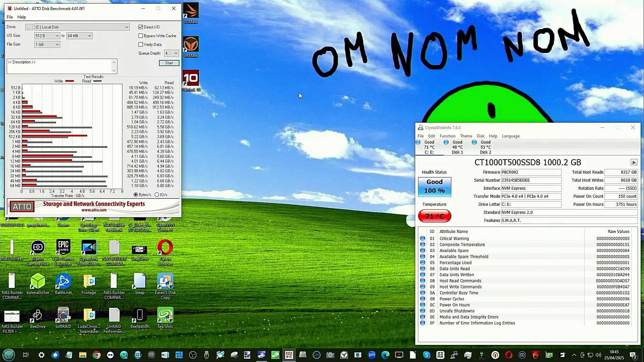Open the UnRAID Performance file icon
Image resolution: width=644 pixels, height=362 pixels.
click(x=114, y=320)
